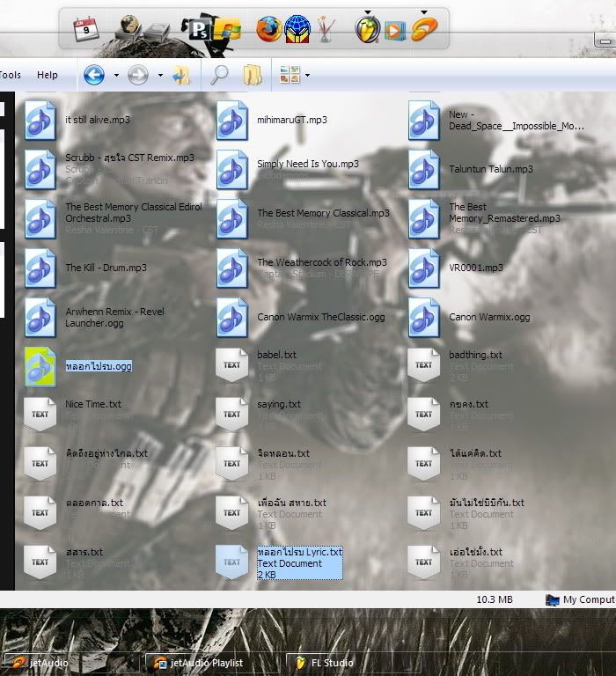The width and height of the screenshot is (616, 676).
Task: Open the globe network drive dock icon
Action: point(128,28)
